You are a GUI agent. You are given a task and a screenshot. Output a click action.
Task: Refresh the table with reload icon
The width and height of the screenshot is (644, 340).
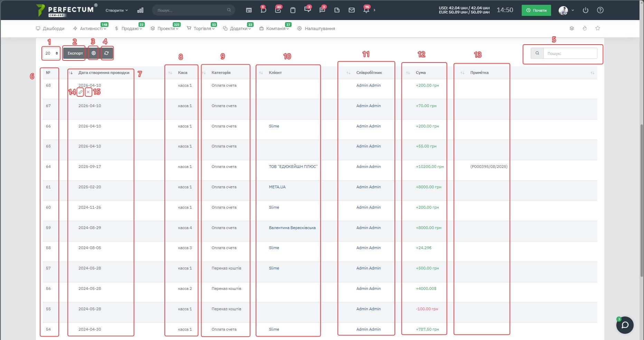coord(106,53)
